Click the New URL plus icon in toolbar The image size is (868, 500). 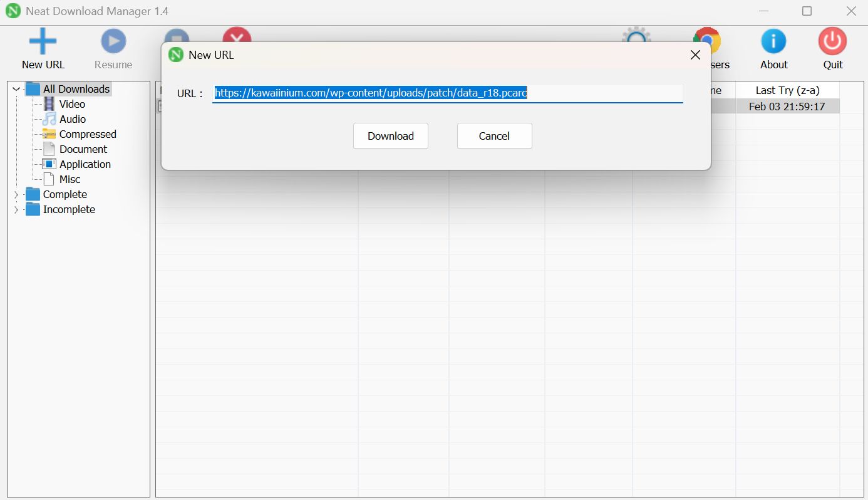[x=43, y=41]
